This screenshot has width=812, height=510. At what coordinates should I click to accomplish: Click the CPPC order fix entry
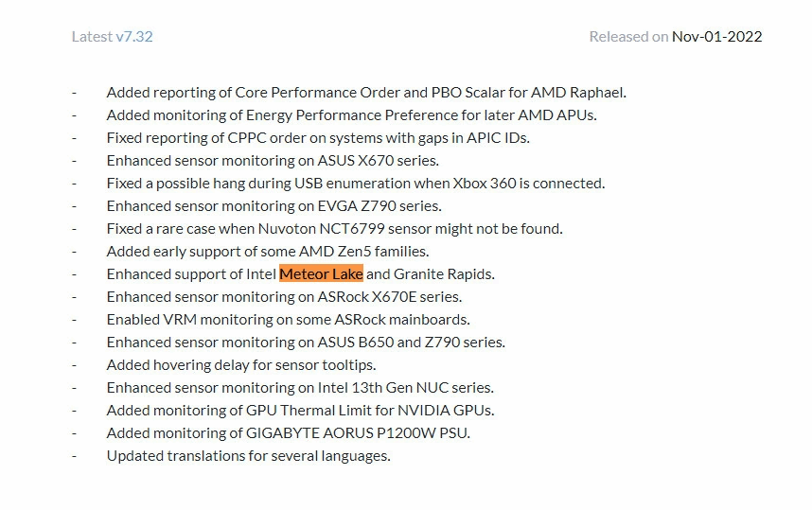(318, 138)
